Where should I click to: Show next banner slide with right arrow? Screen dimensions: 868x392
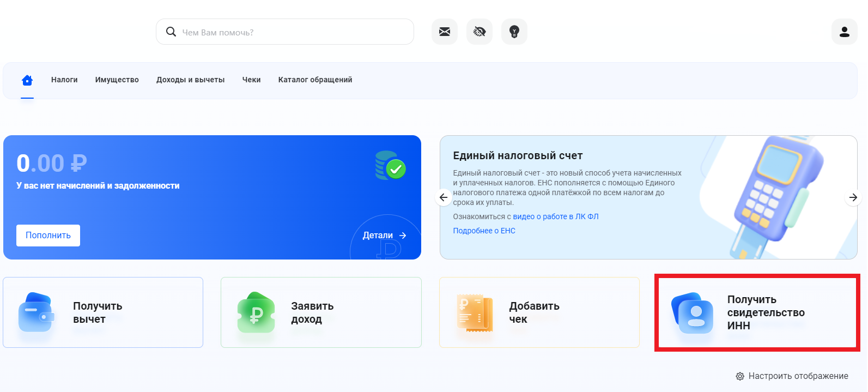tap(853, 197)
